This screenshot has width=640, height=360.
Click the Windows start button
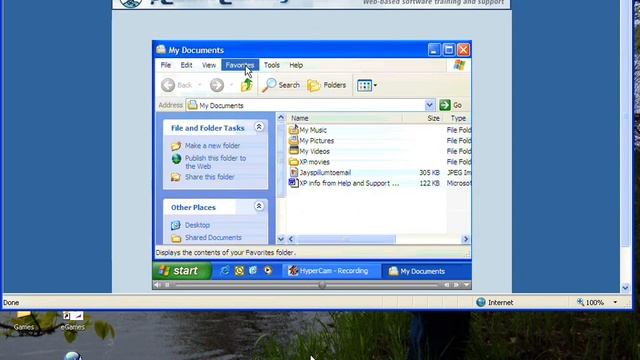point(182,271)
